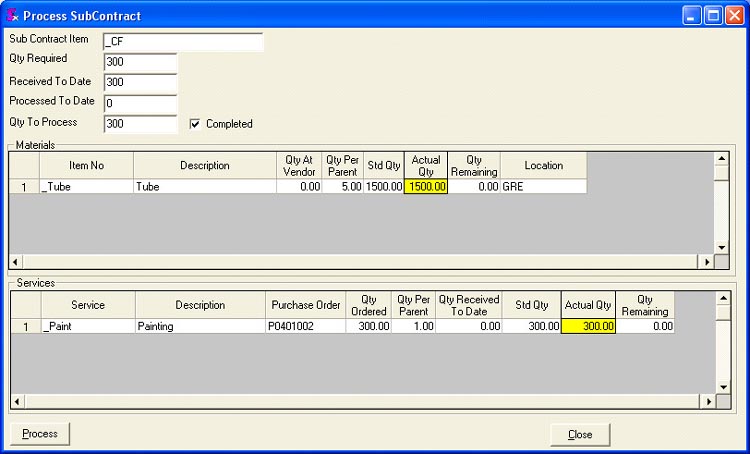Viewport: 750px width, 454px height.
Task: Click the Services grid scroll down arrow
Action: click(722, 387)
